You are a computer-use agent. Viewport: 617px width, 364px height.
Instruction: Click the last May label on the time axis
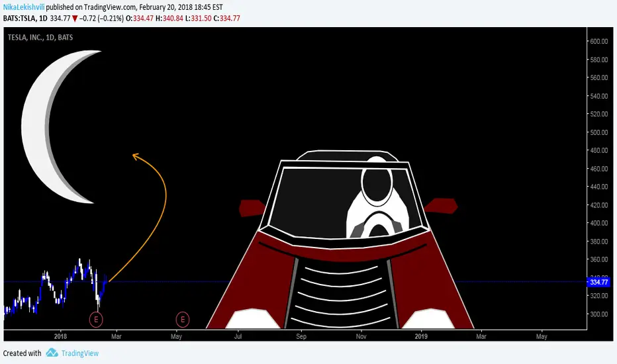click(542, 336)
